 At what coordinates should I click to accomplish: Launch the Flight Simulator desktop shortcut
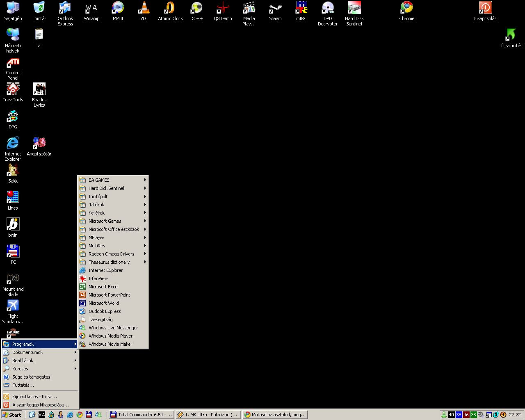13,311
